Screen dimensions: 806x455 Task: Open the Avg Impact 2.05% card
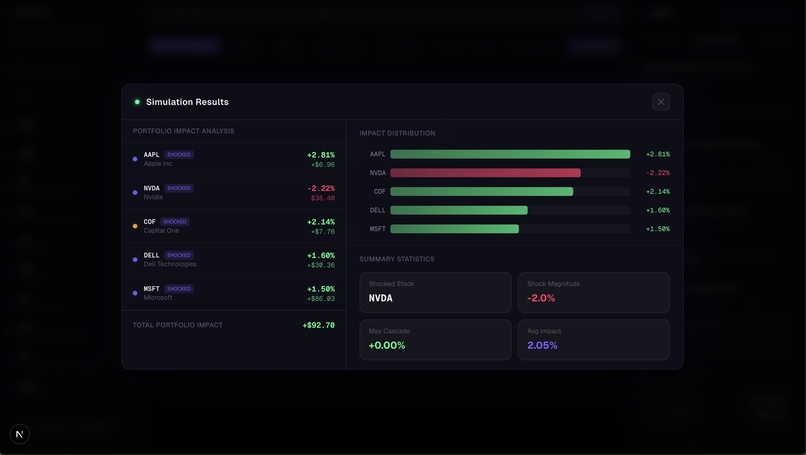click(594, 340)
